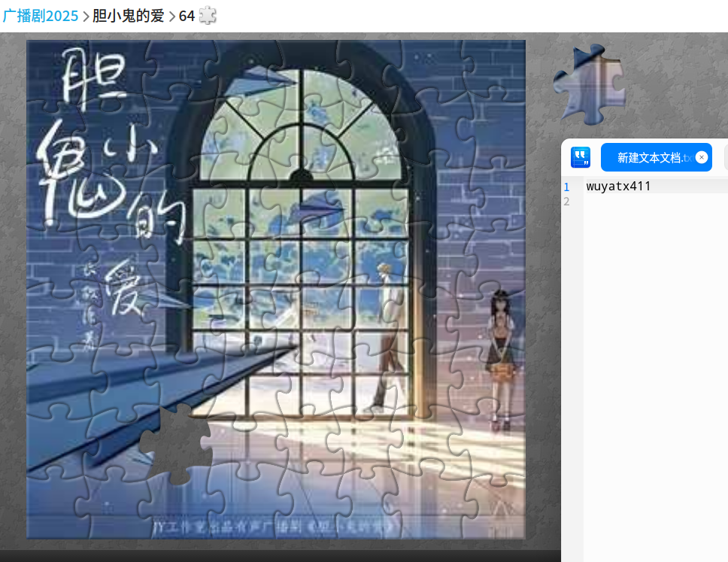The width and height of the screenshot is (728, 562).
Task: Select line number 2 in the gutter
Action: coord(566,202)
